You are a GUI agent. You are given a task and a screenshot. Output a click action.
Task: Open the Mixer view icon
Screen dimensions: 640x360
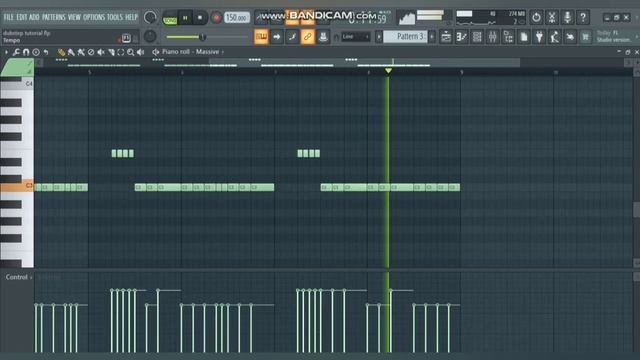pyautogui.click(x=493, y=37)
